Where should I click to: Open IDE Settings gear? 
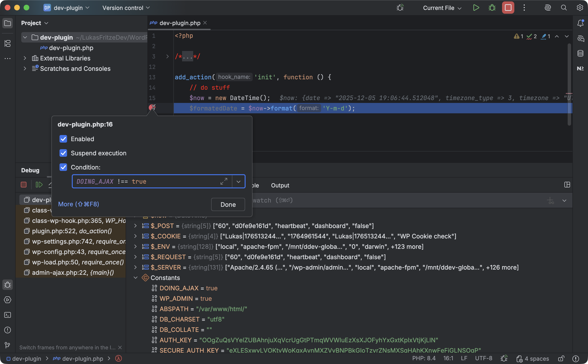point(580,8)
